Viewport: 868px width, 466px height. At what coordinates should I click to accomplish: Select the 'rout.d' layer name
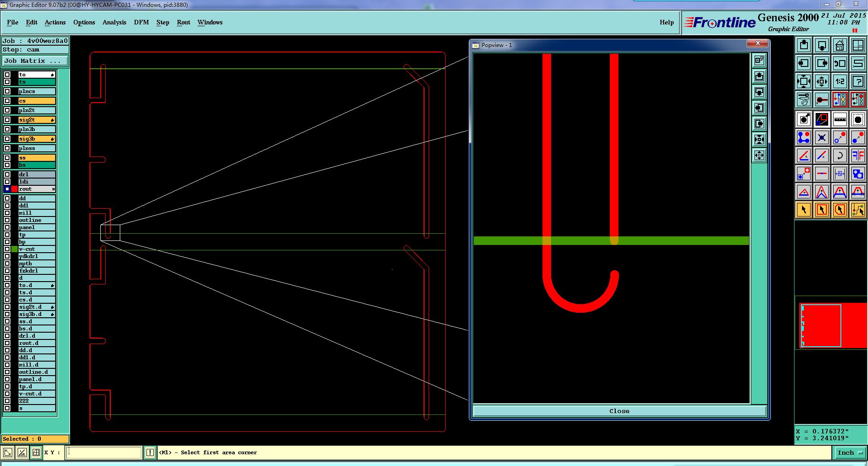[x=37, y=343]
